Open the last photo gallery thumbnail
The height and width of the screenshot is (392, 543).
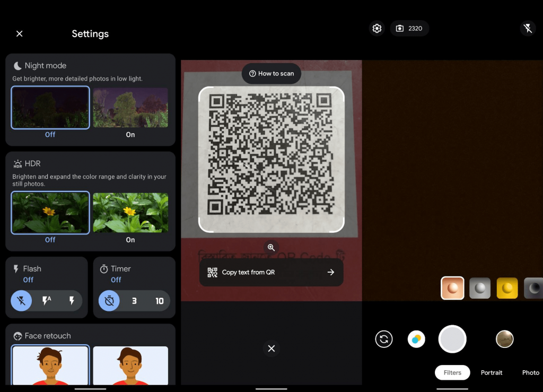tap(505, 339)
